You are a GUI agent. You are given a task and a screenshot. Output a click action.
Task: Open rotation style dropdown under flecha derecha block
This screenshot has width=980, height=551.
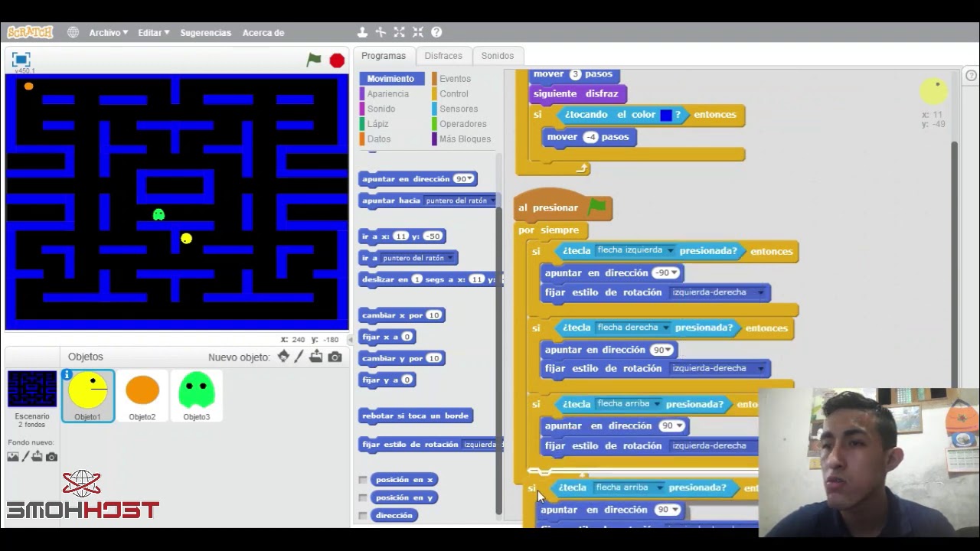click(x=760, y=369)
